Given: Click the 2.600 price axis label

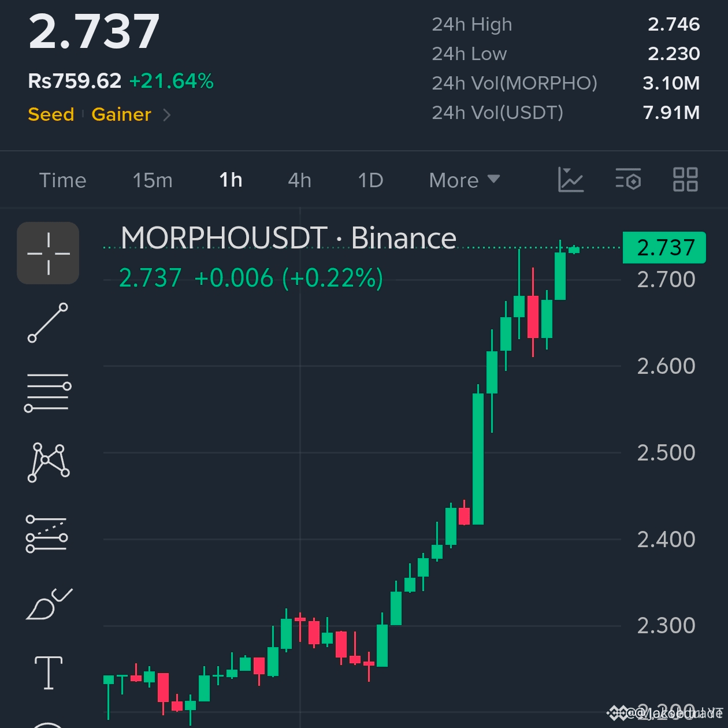Looking at the screenshot, I should (x=666, y=366).
